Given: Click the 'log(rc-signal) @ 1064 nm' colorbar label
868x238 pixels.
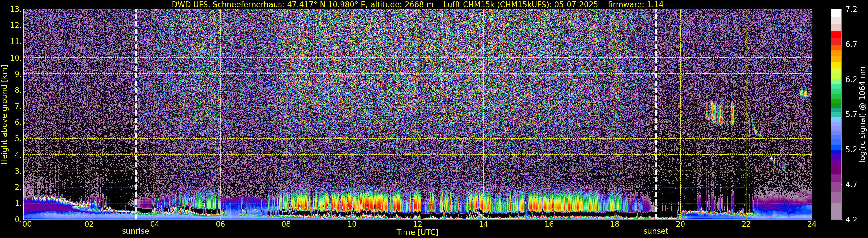Looking at the screenshot, I should [x=862, y=114].
